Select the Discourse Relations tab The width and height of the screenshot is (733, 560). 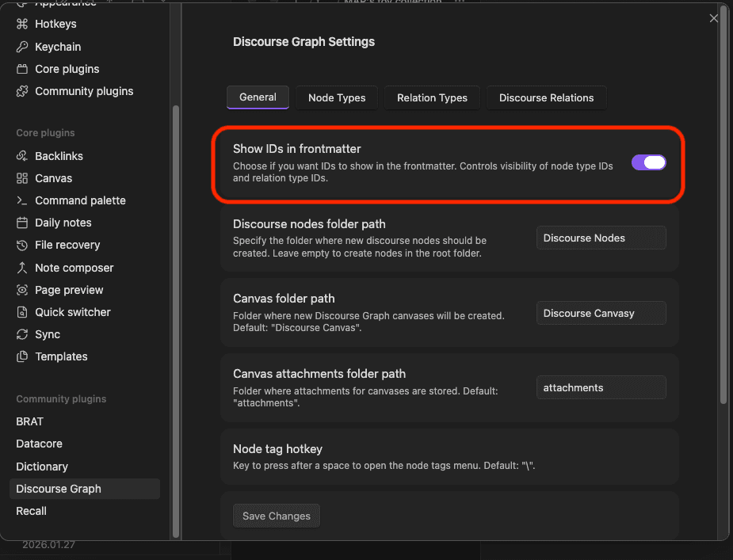coord(546,97)
